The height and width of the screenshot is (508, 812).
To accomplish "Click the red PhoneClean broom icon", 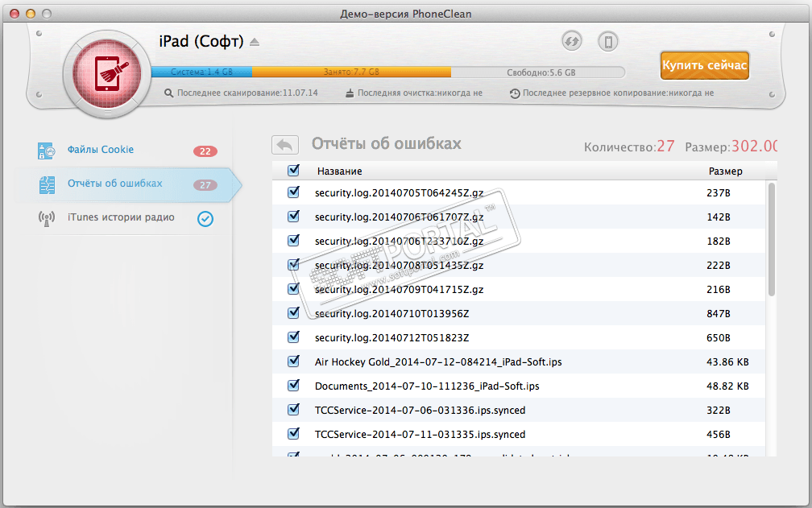I will [107, 73].
